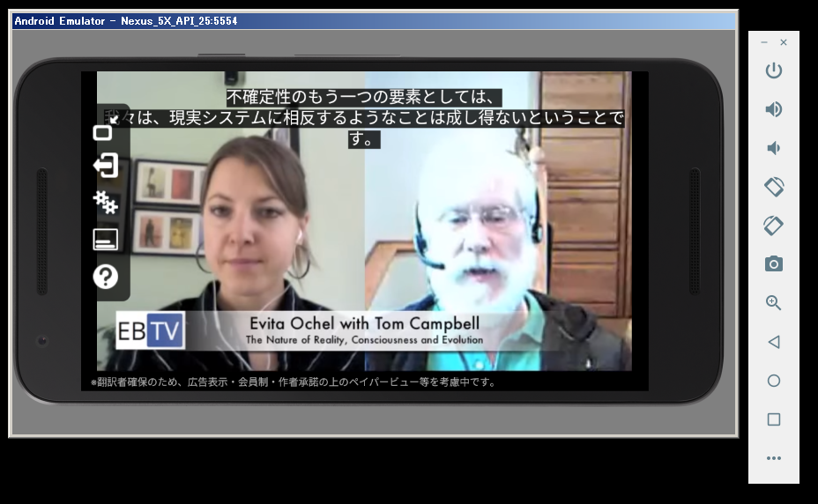Activate the emulator zoom magnifier
The width and height of the screenshot is (818, 504).
click(773, 303)
